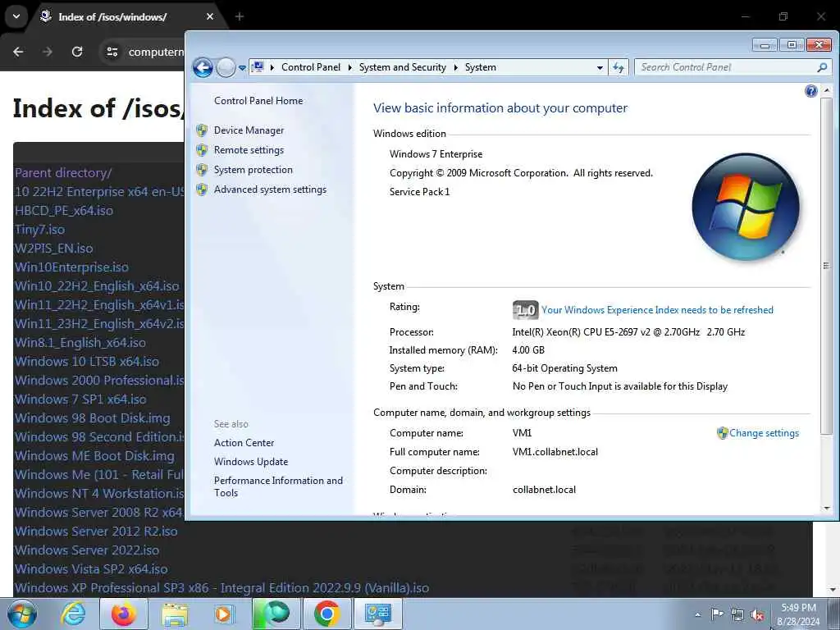Open Control Panel Home link
Image resolution: width=840 pixels, height=630 pixels.
(258, 101)
